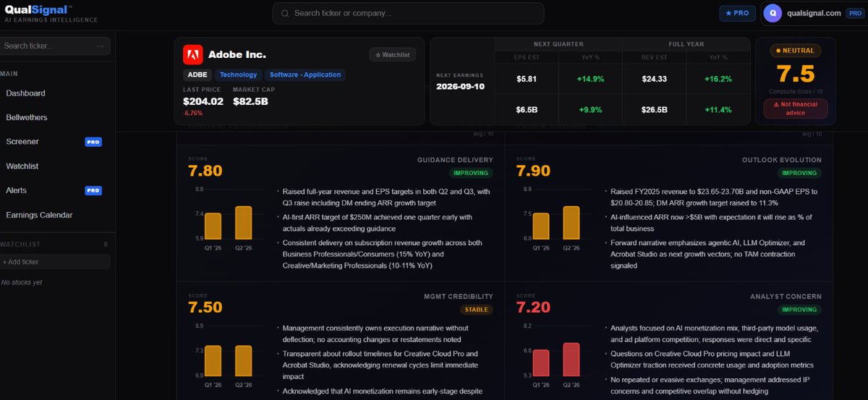The height and width of the screenshot is (400, 868).
Task: Click the No stocks yet message
Action: pos(22,282)
